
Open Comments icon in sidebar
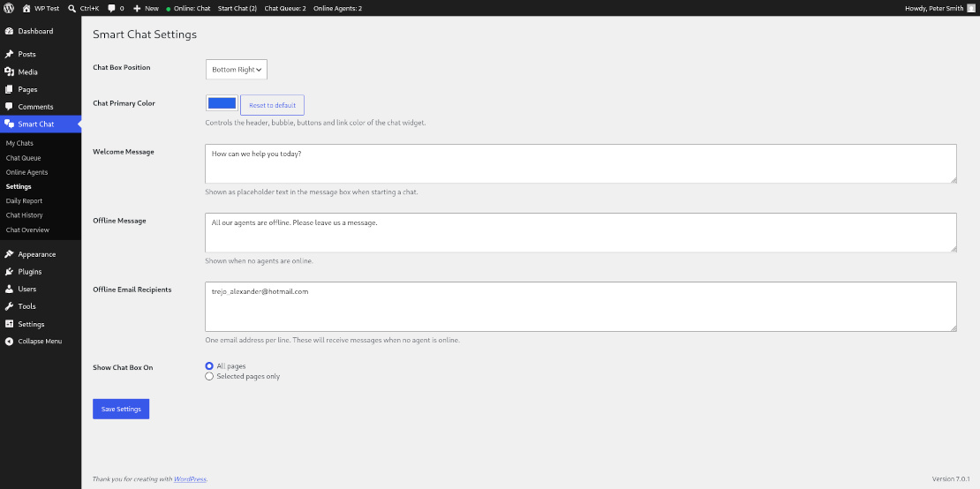pyautogui.click(x=9, y=107)
